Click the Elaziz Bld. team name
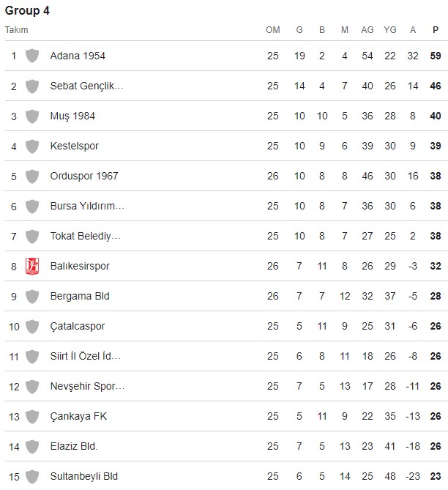Screen dimensions: 448x490 [74, 446]
